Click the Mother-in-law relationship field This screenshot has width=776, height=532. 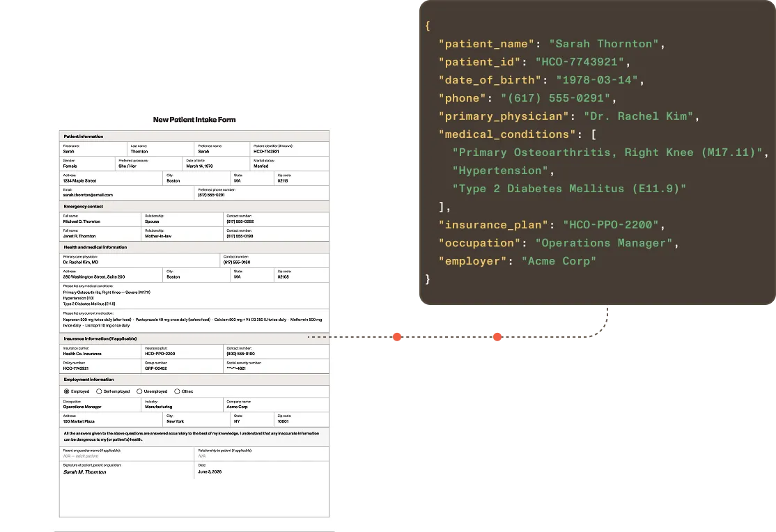pos(182,233)
